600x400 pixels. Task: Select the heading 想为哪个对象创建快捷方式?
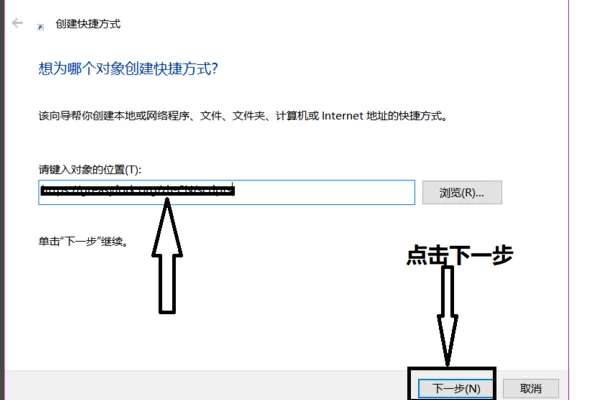click(x=128, y=69)
